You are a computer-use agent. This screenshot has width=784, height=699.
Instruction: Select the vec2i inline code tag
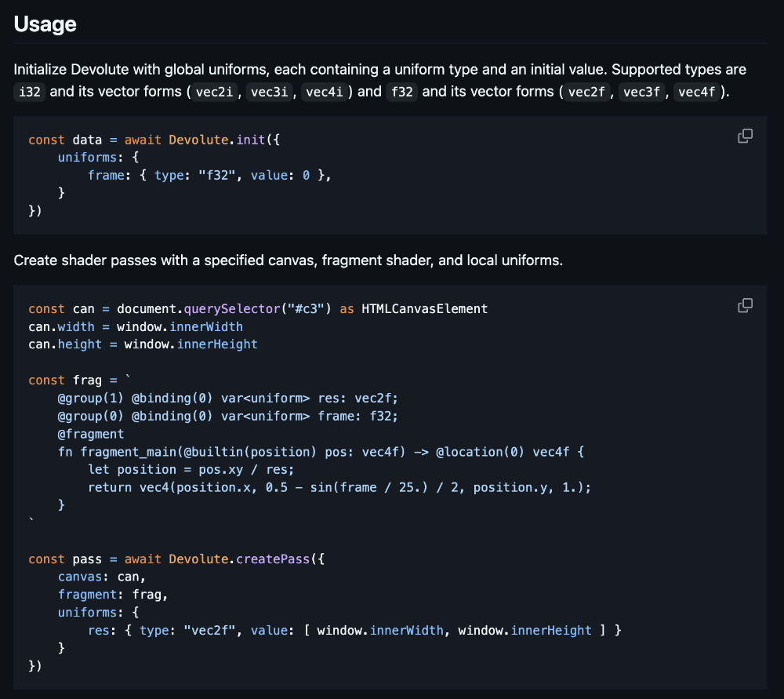tap(214, 92)
